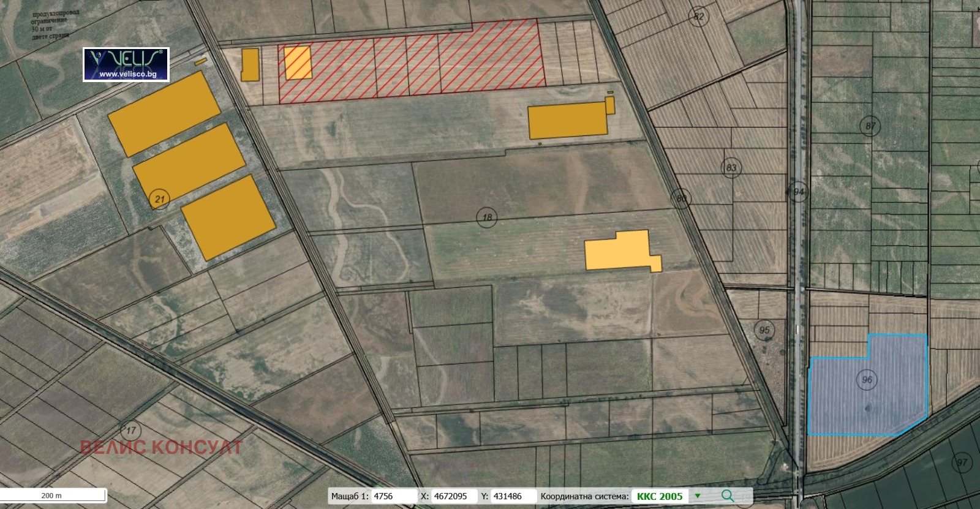The image size is (980, 509).
Task: Click map block label 83
Action: pyautogui.click(x=731, y=168)
